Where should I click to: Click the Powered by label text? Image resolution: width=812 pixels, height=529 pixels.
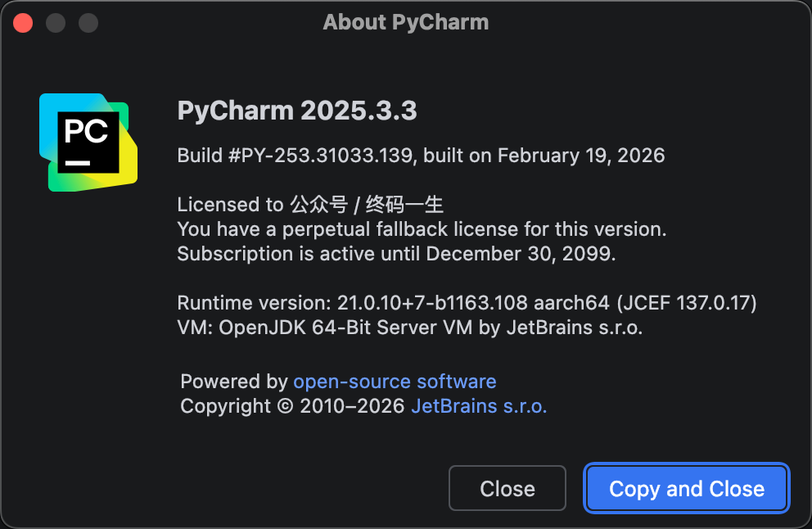[x=234, y=382]
